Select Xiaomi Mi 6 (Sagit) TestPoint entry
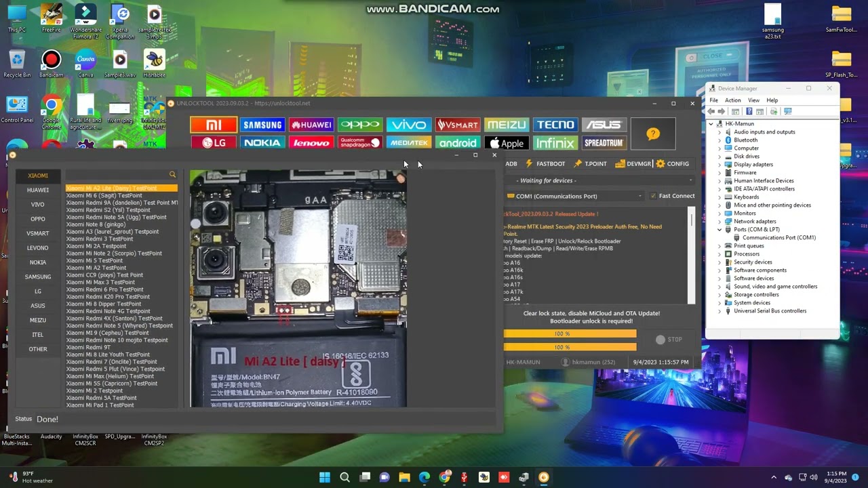Screen dimensions: 868x488 [104, 196]
